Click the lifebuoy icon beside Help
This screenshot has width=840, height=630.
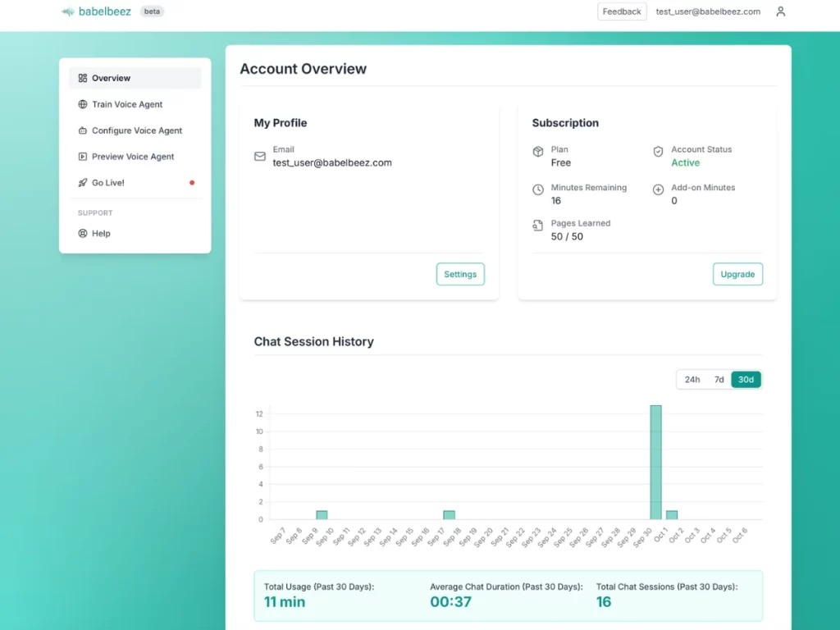click(x=83, y=234)
